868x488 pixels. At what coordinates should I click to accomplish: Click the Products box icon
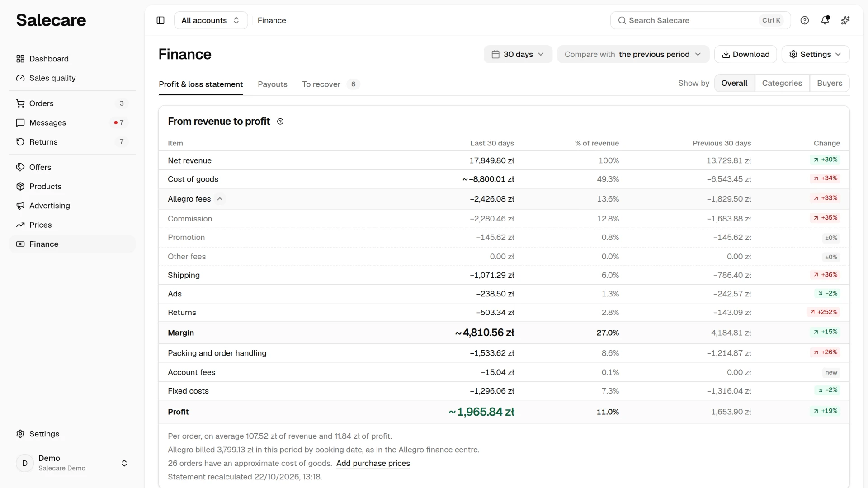point(20,187)
